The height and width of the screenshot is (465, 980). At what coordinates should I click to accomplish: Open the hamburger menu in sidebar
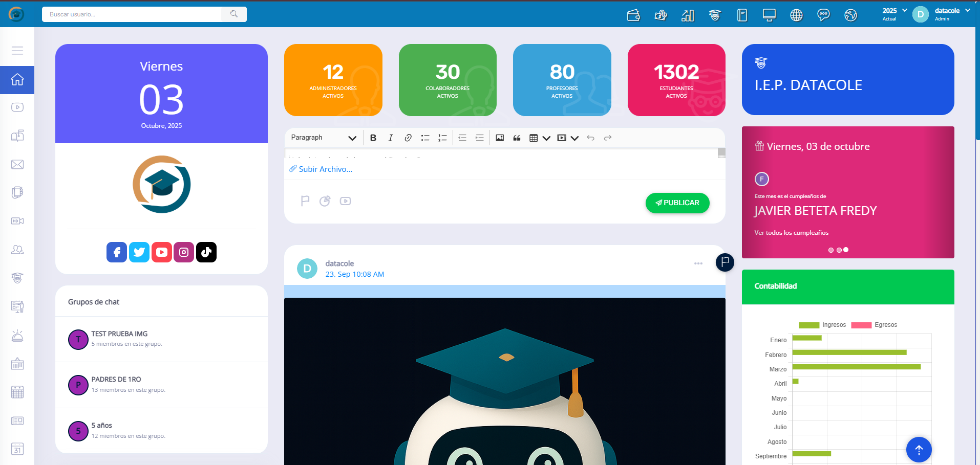pos(17,51)
